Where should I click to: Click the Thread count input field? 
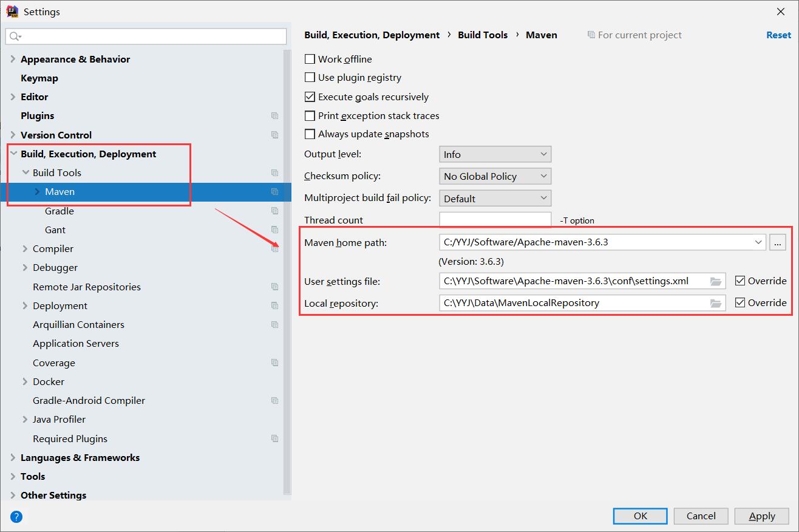pyautogui.click(x=495, y=220)
